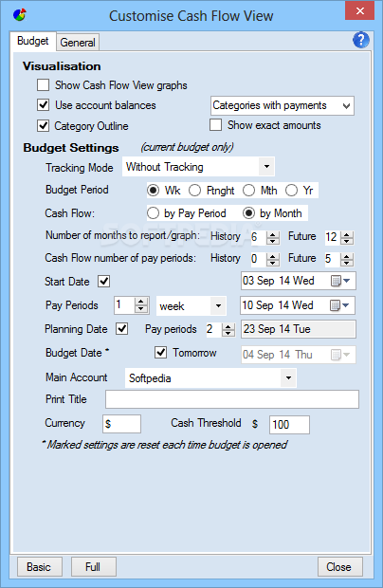Click the 03 Sep 14 Wed date field
Viewport: 383px width, 588px height.
coord(299,281)
